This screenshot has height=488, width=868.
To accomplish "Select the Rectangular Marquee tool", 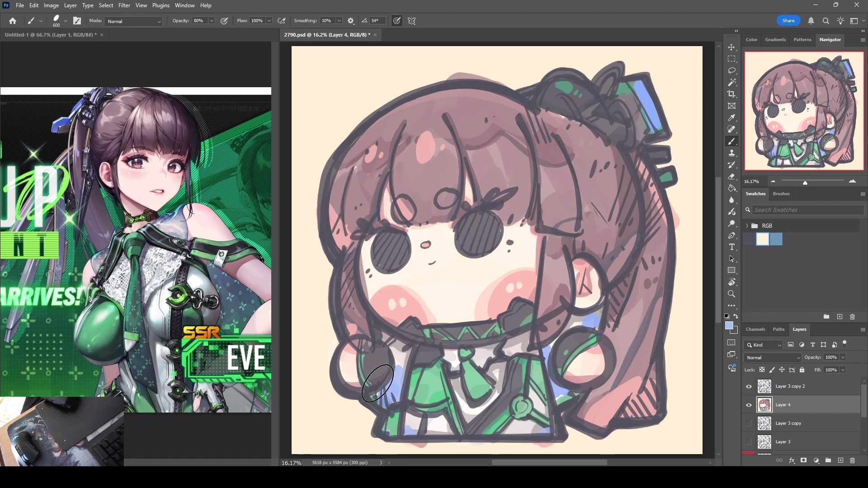I will point(731,59).
